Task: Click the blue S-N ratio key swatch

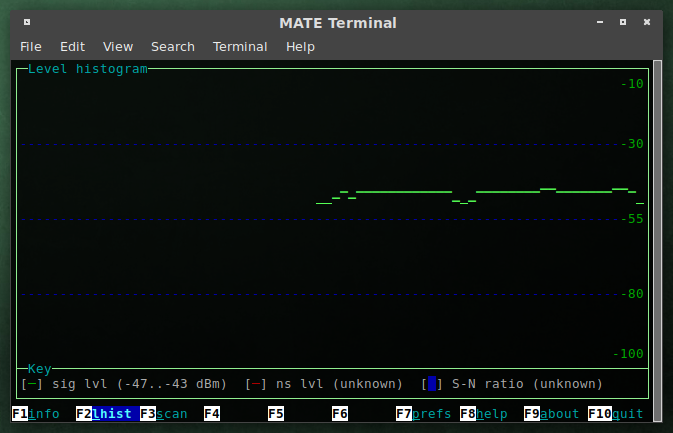Action: click(432, 384)
